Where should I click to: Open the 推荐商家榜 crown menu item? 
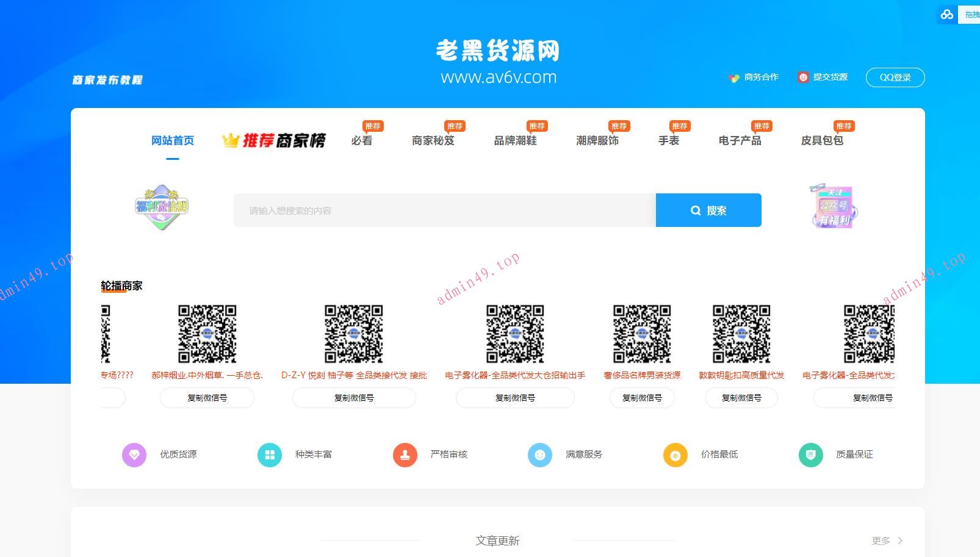(274, 140)
